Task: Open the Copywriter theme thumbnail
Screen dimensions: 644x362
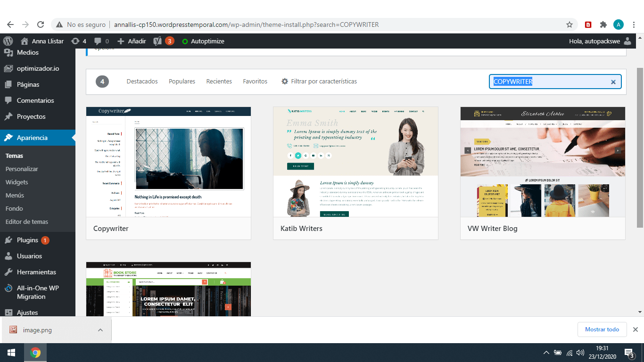Action: (168, 162)
